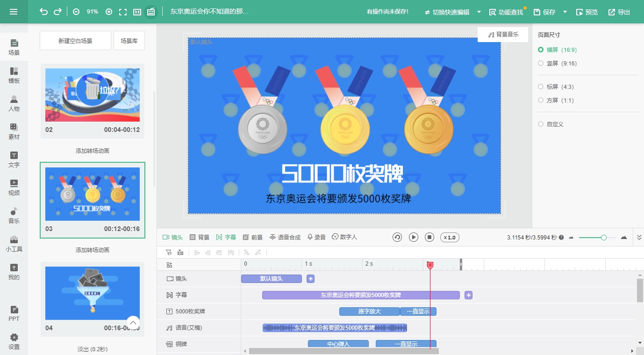The width and height of the screenshot is (644, 355).
Task: Click the red timeline playhead marker
Action: coord(430,265)
